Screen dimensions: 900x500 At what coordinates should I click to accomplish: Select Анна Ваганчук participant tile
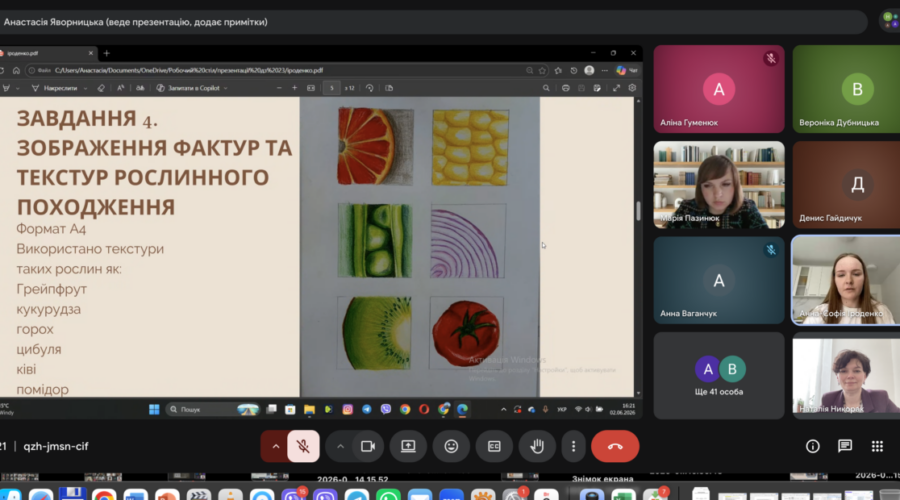pos(719,280)
